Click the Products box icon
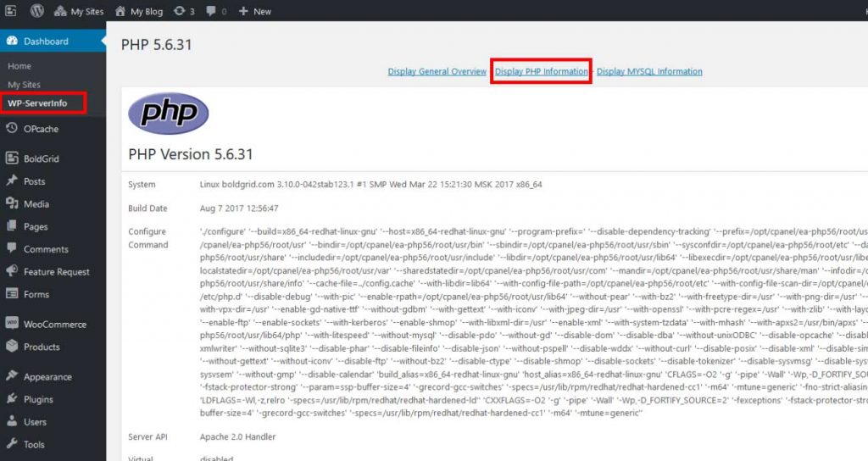The width and height of the screenshot is (868, 461). (12, 347)
